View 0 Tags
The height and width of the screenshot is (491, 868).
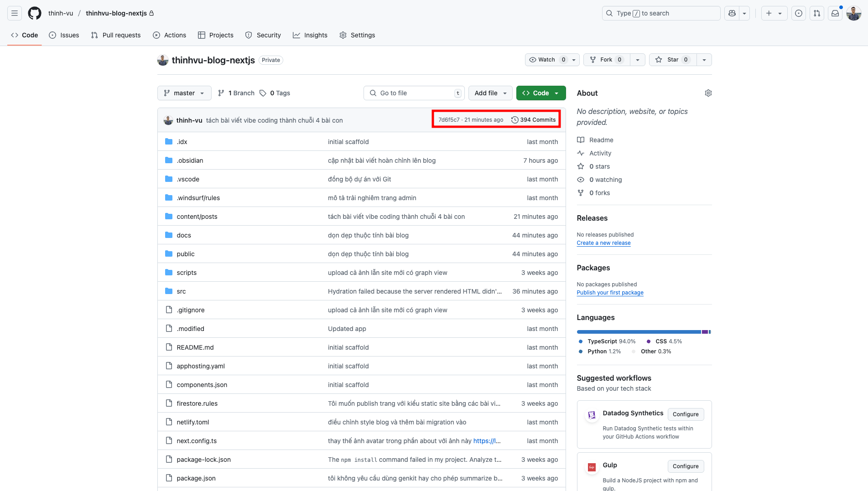(x=275, y=93)
